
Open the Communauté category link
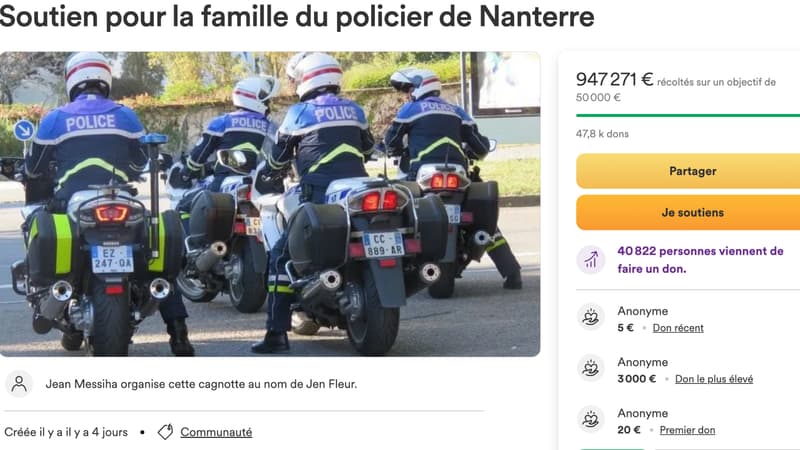pos(216,432)
